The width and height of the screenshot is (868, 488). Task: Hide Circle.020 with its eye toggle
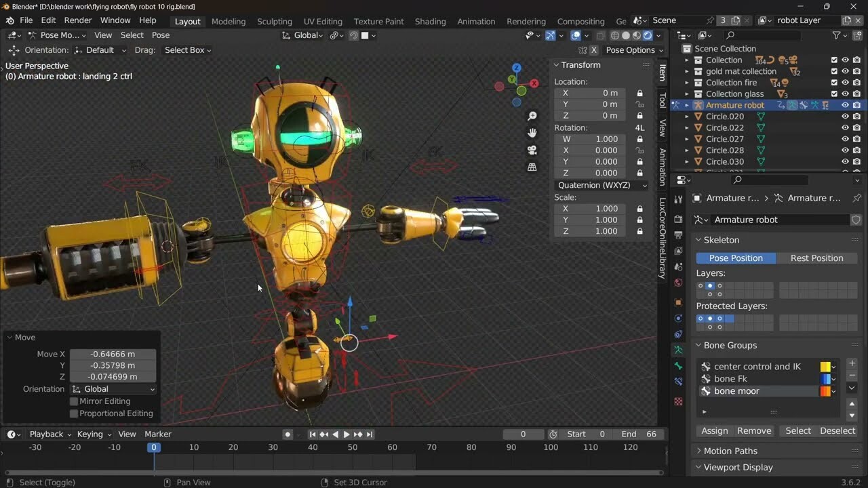point(845,116)
